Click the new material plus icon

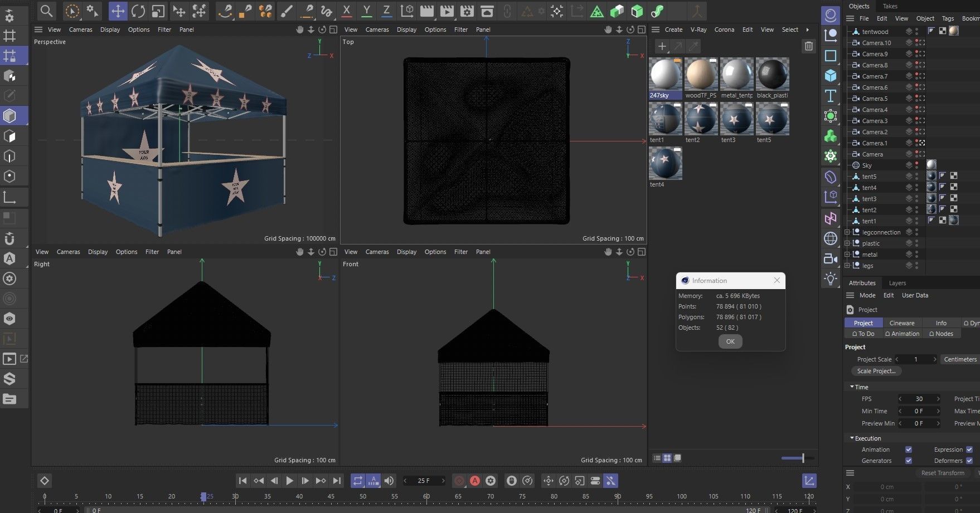click(662, 46)
